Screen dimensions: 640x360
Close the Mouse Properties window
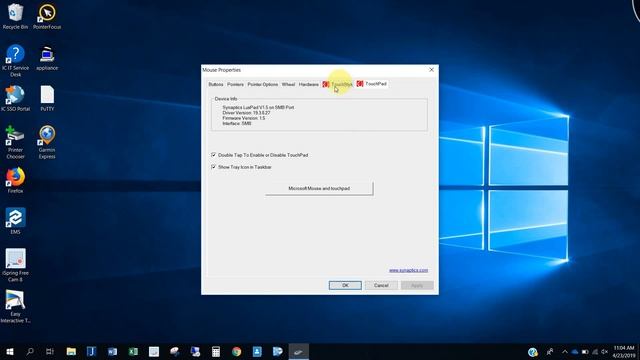click(431, 70)
